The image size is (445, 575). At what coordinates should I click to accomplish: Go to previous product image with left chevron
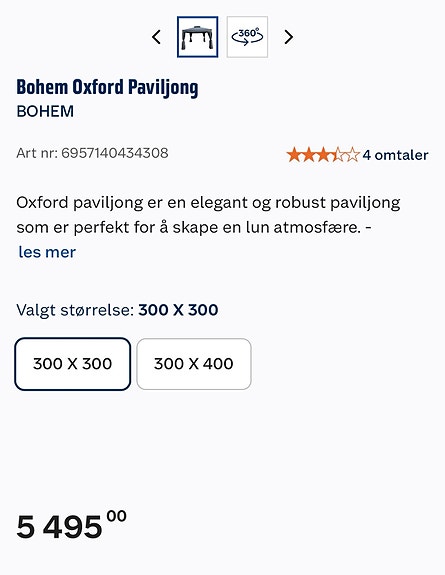(157, 37)
